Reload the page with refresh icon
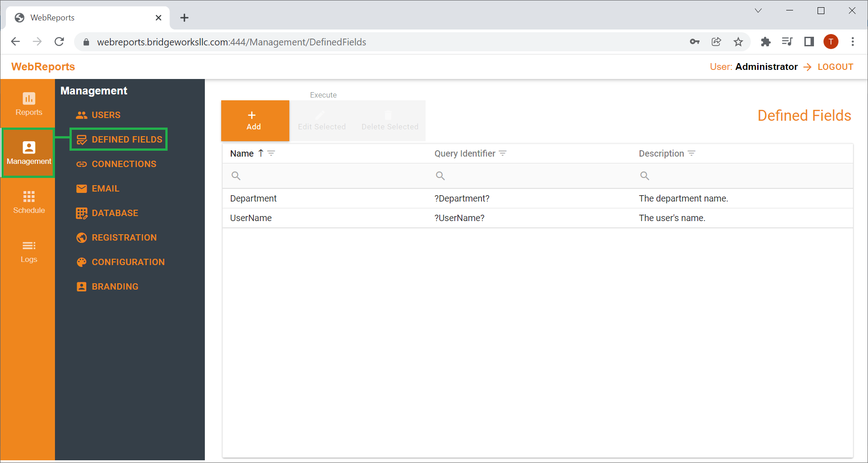 tap(60, 42)
